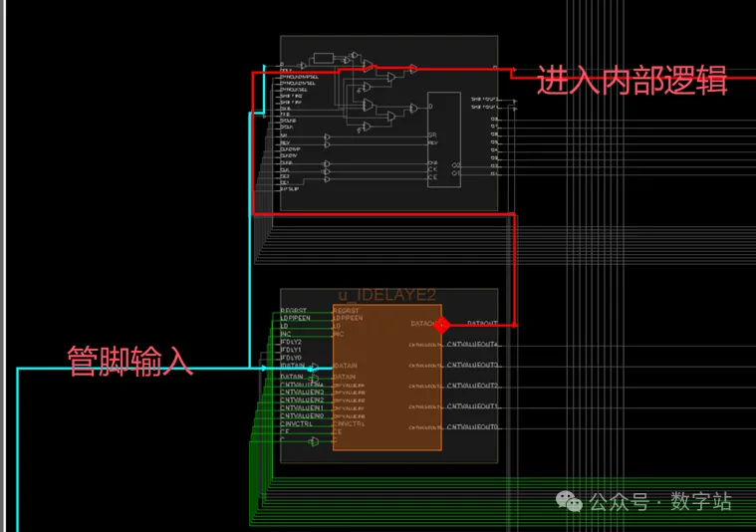756x532 pixels.
Task: Click the CNTVALUEOUT4 output pin label
Action: 472,344
